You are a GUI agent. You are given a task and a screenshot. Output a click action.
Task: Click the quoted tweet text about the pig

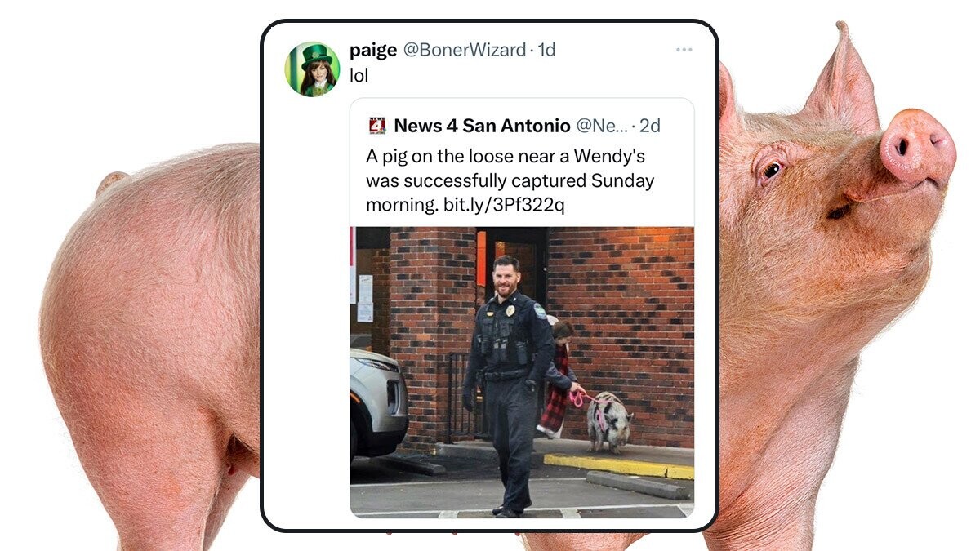[510, 180]
